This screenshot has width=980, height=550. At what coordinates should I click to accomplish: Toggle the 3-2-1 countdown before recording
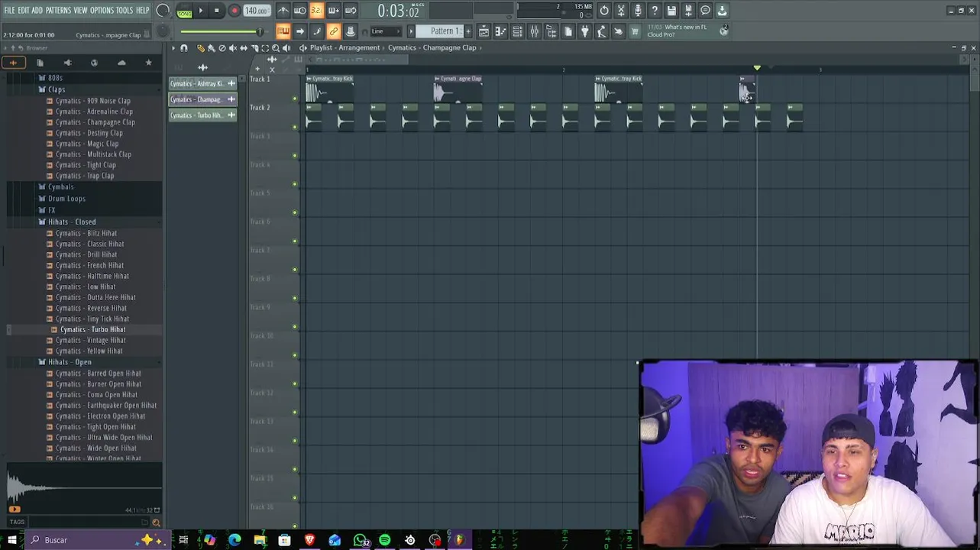(x=316, y=11)
